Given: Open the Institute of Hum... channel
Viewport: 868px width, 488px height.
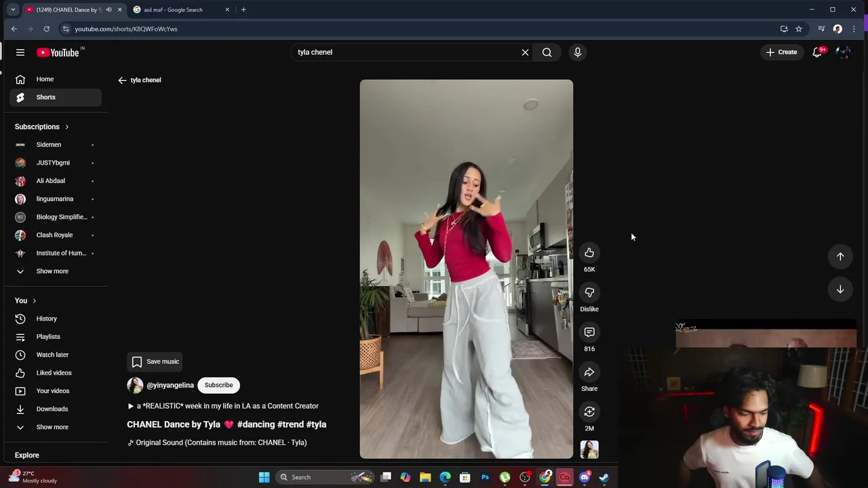Looking at the screenshot, I should 56,253.
